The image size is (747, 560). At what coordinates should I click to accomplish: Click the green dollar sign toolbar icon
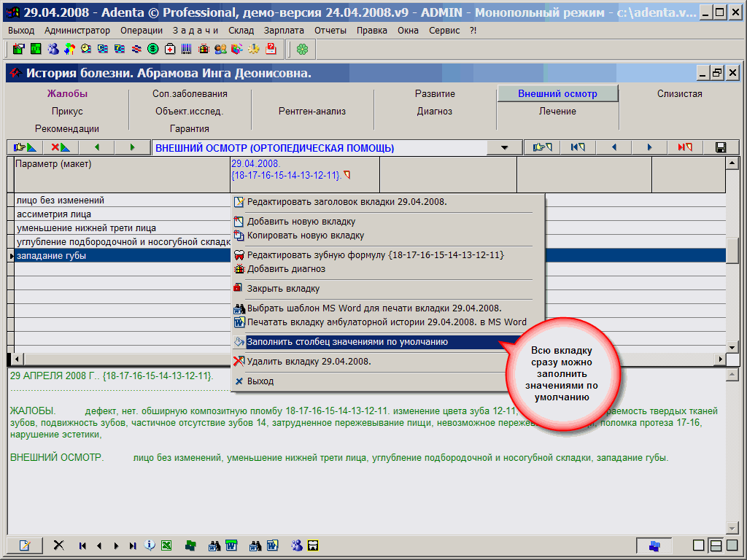tap(153, 49)
